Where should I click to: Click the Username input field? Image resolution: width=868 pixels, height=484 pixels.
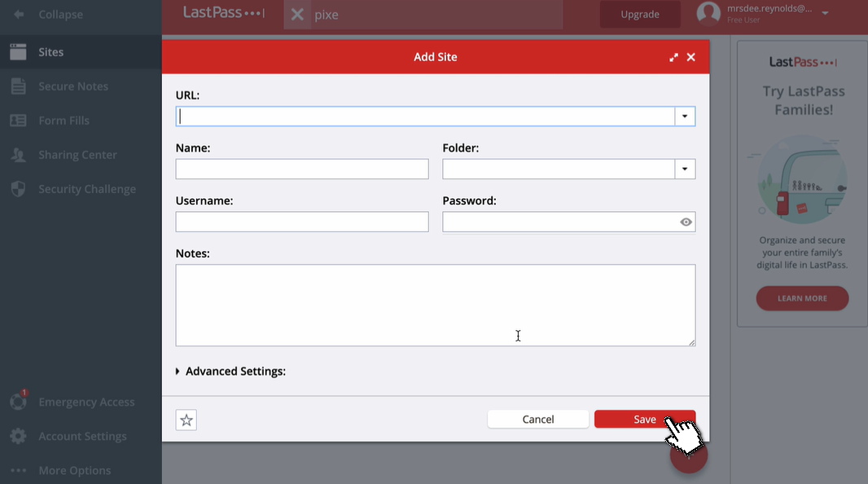click(301, 222)
